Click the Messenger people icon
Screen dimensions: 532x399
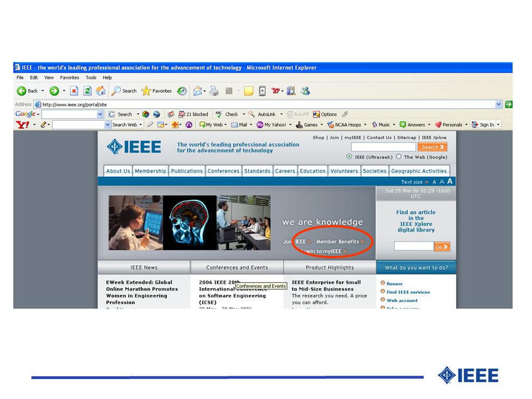[x=305, y=91]
